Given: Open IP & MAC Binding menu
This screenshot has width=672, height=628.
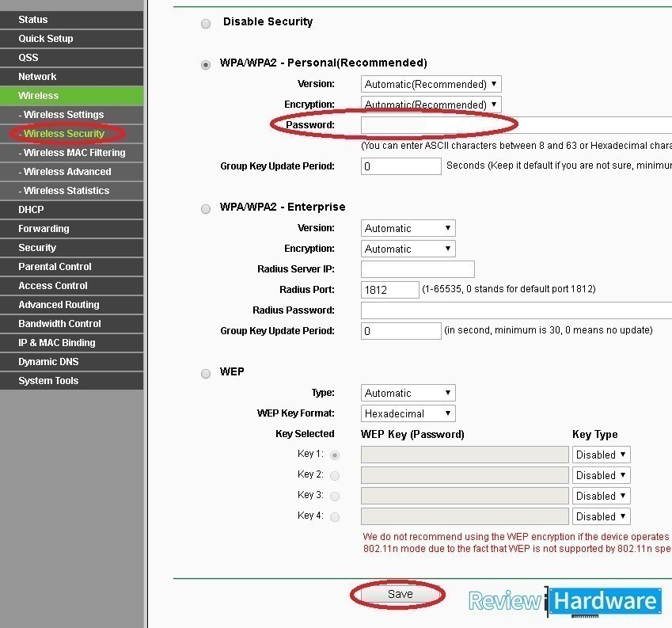Looking at the screenshot, I should (71, 342).
